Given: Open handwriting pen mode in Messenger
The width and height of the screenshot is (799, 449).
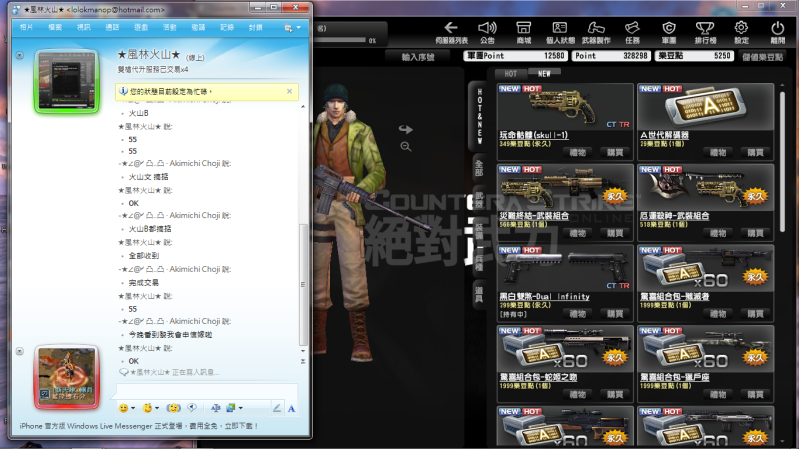Looking at the screenshot, I should pos(277,408).
